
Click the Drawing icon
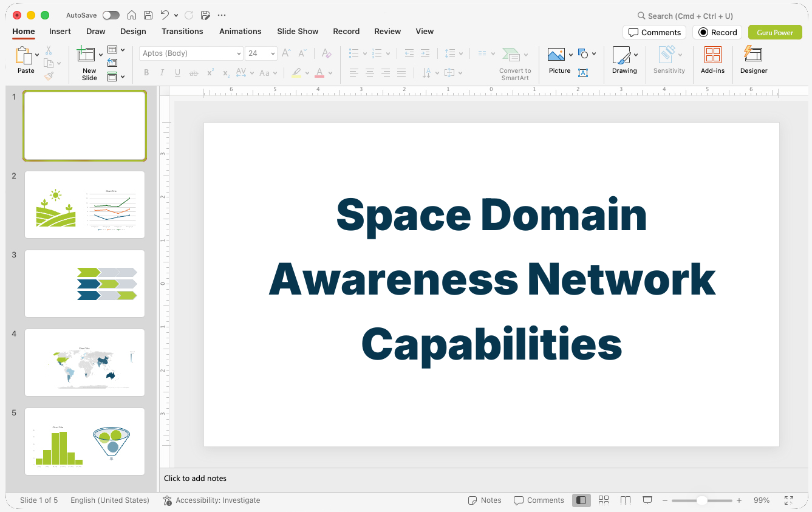coord(622,55)
